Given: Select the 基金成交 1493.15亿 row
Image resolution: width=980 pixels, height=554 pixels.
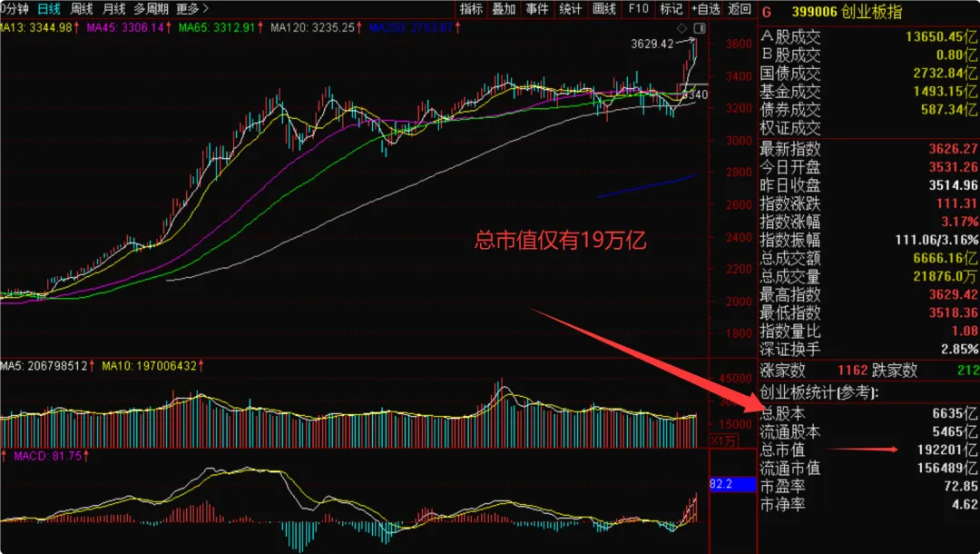Looking at the screenshot, I should (x=868, y=92).
